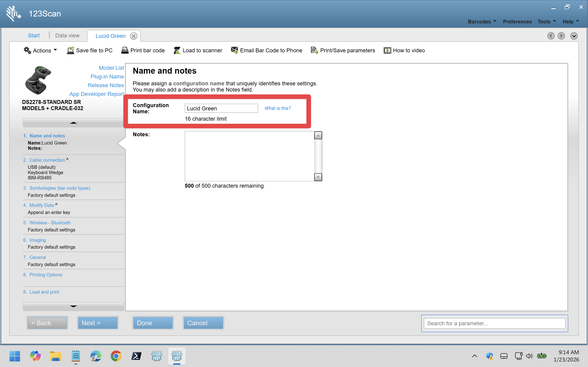
Task: Open the What is this? link
Action: [x=277, y=108]
